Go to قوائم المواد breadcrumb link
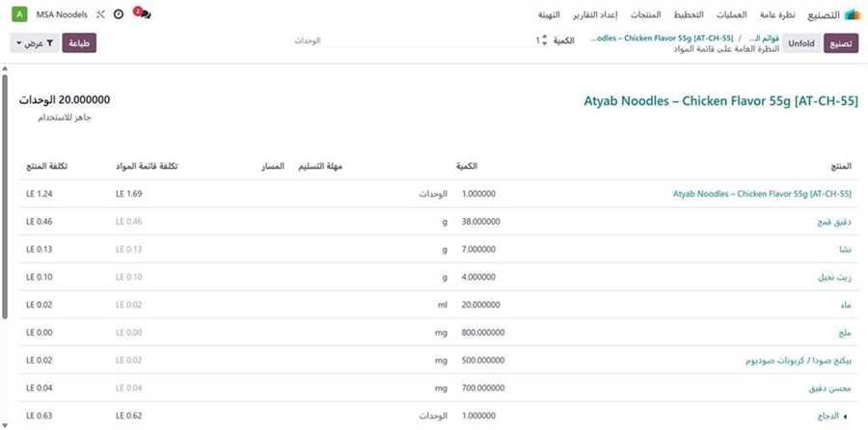 pos(764,38)
